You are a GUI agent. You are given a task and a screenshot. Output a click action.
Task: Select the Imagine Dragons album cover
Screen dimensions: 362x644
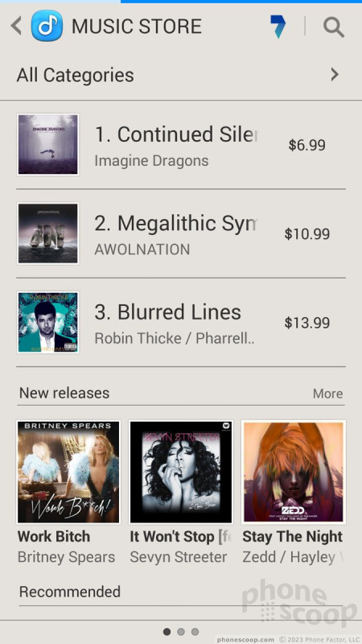(48, 145)
